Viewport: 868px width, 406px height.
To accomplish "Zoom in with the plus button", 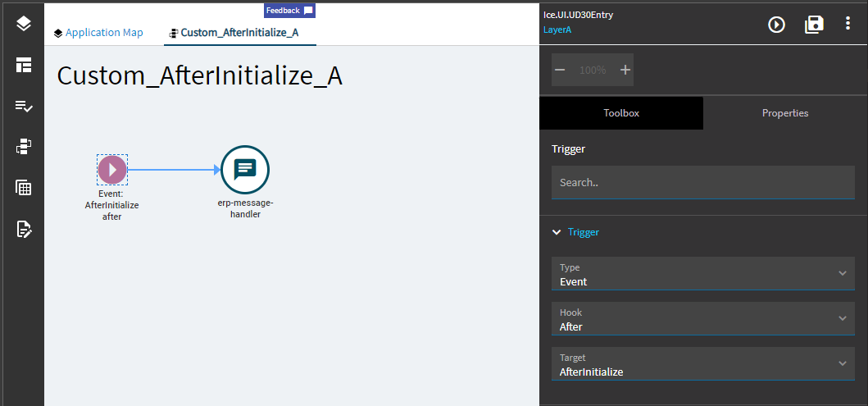I will 625,70.
